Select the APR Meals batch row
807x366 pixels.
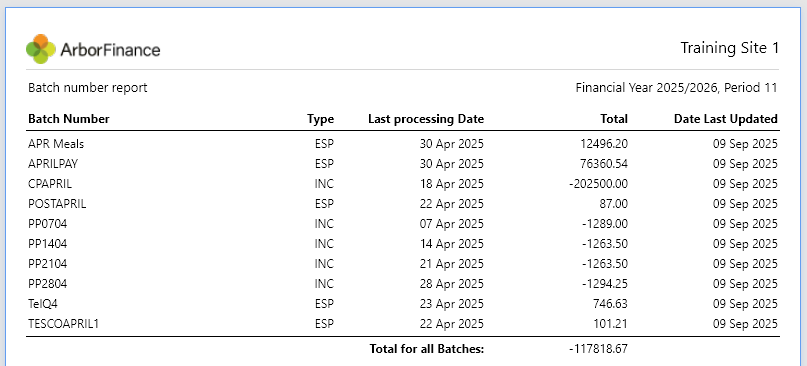[x=402, y=144]
